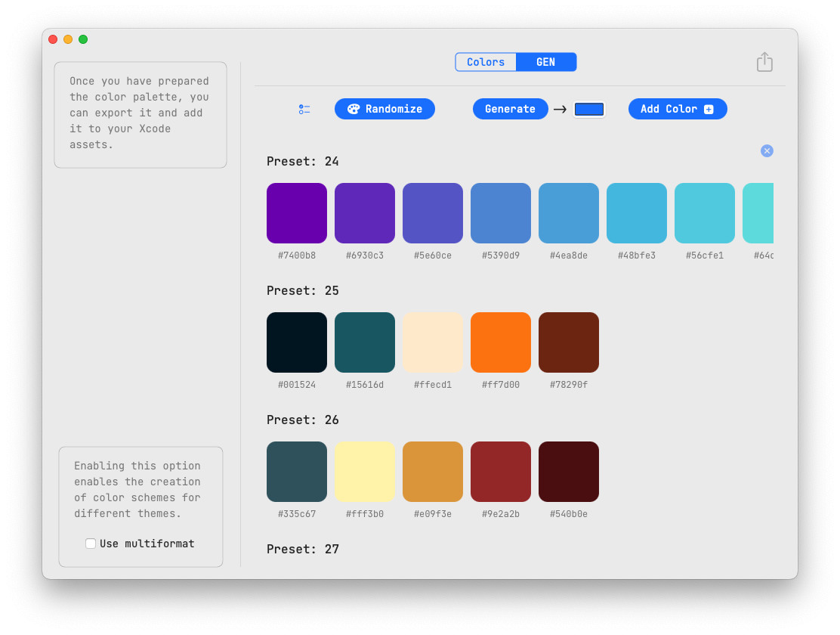This screenshot has height=635, width=840.
Task: Choose the dark navy #001524 swatch
Action: 297,342
